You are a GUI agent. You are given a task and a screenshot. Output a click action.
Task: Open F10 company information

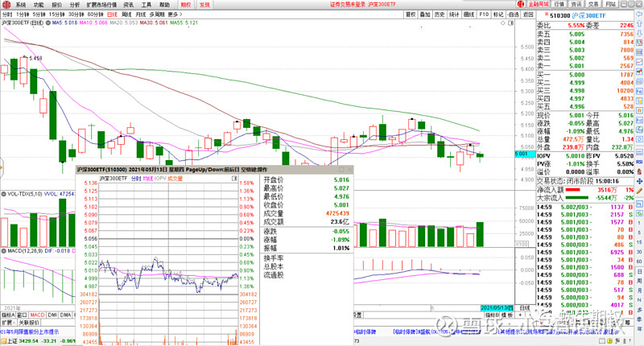[484, 14]
